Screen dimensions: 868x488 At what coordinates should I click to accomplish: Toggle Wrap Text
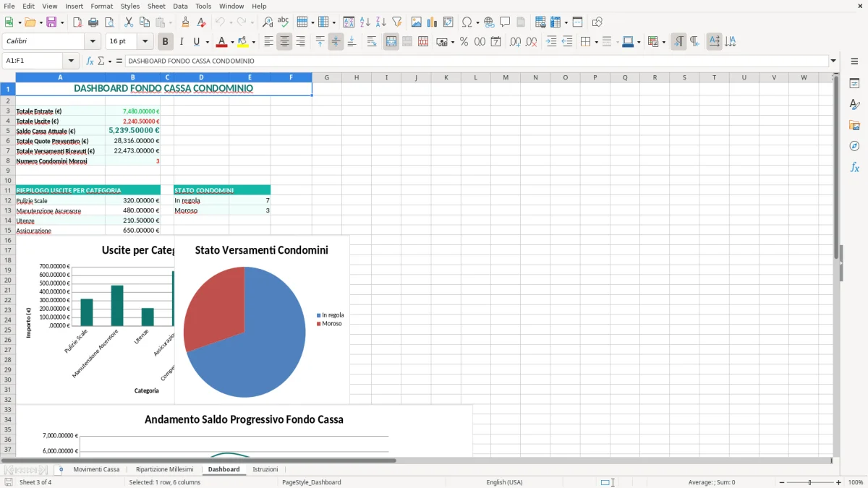(x=372, y=42)
